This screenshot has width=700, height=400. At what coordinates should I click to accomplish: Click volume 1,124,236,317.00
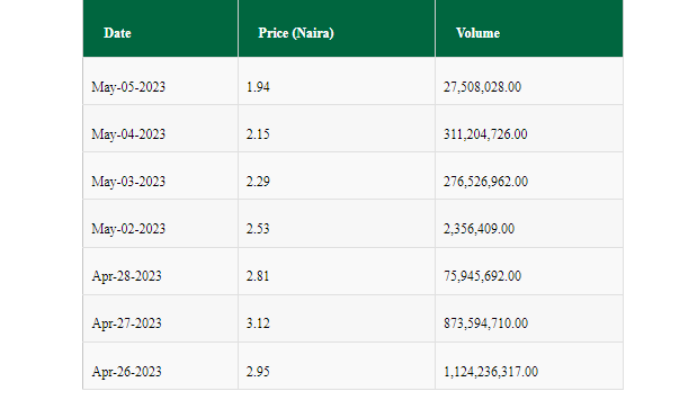pyautogui.click(x=490, y=372)
